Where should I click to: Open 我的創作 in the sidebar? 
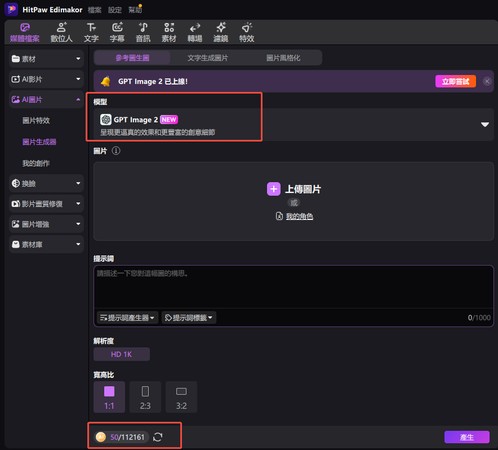pos(36,163)
